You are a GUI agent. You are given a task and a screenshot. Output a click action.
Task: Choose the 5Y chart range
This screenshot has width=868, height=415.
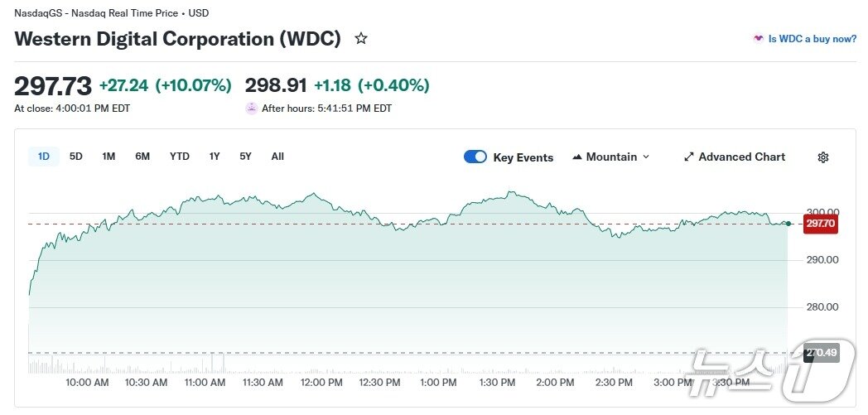pyautogui.click(x=245, y=157)
